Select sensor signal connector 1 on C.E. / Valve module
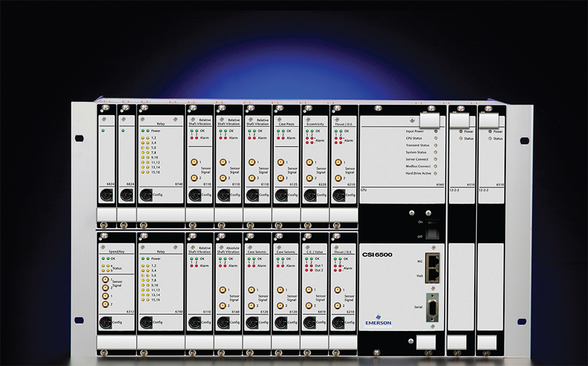The height and width of the screenshot is (366, 588). 309,290
